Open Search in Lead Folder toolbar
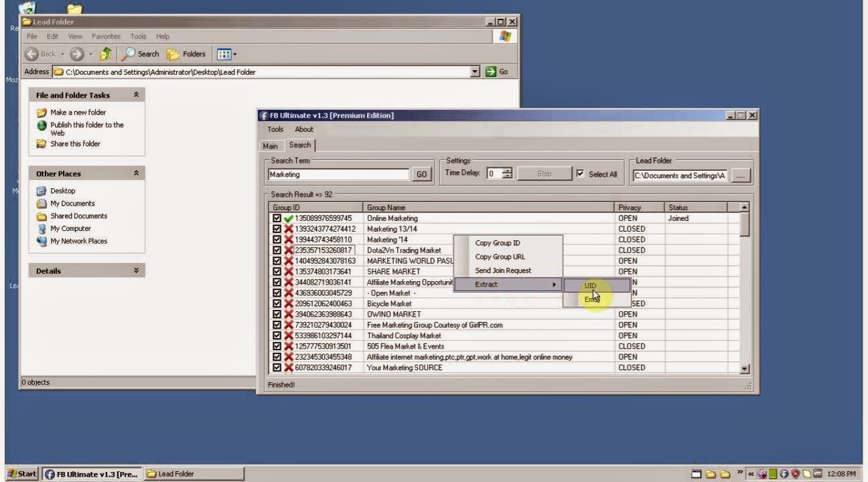 click(x=141, y=54)
